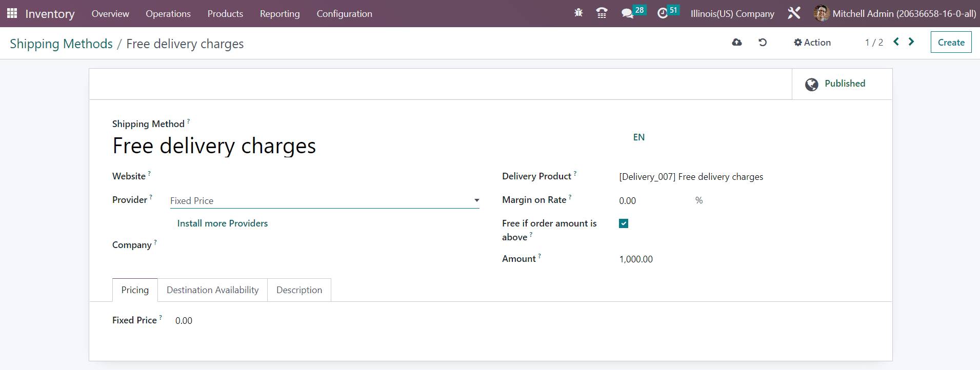This screenshot has width=980, height=370.
Task: Select the Pricing tab
Action: pos(135,290)
